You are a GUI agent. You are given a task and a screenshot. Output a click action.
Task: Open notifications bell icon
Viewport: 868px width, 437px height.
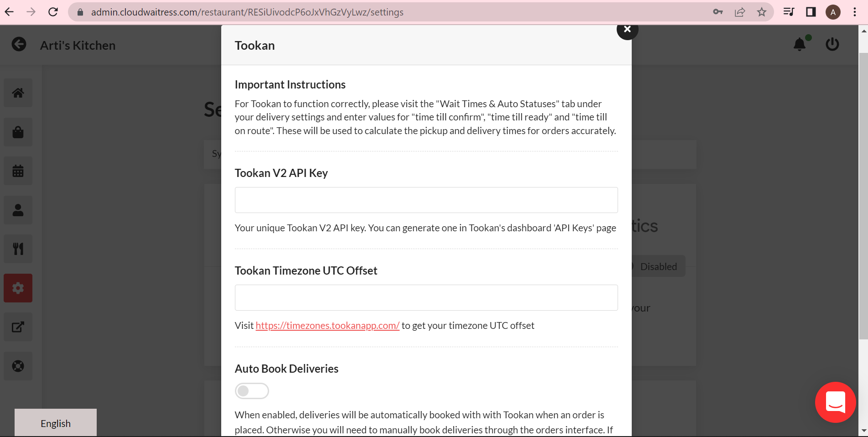pos(800,44)
